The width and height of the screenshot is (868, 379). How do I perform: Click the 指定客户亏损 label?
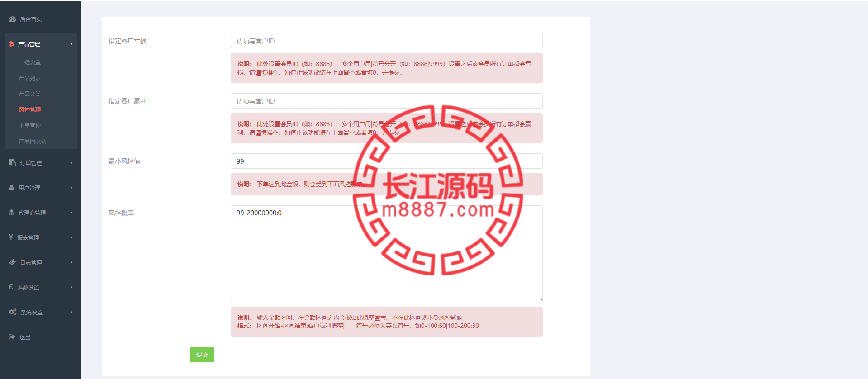tap(128, 41)
